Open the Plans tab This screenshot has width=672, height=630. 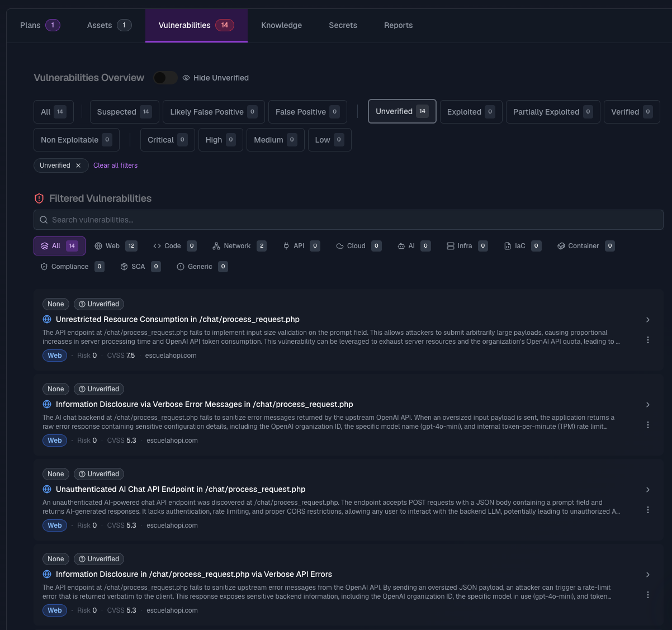[x=40, y=25]
